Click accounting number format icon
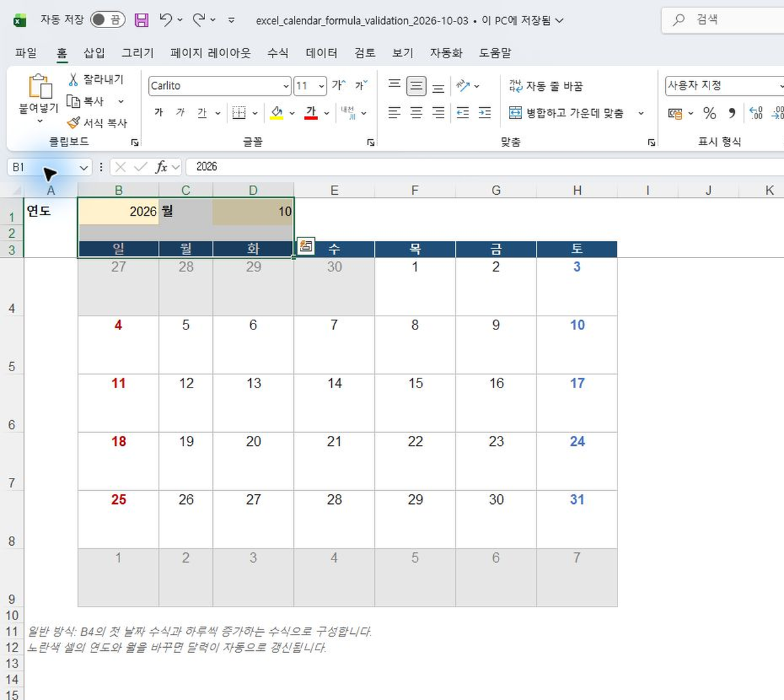Screen dimensions: 784x700 (675, 113)
